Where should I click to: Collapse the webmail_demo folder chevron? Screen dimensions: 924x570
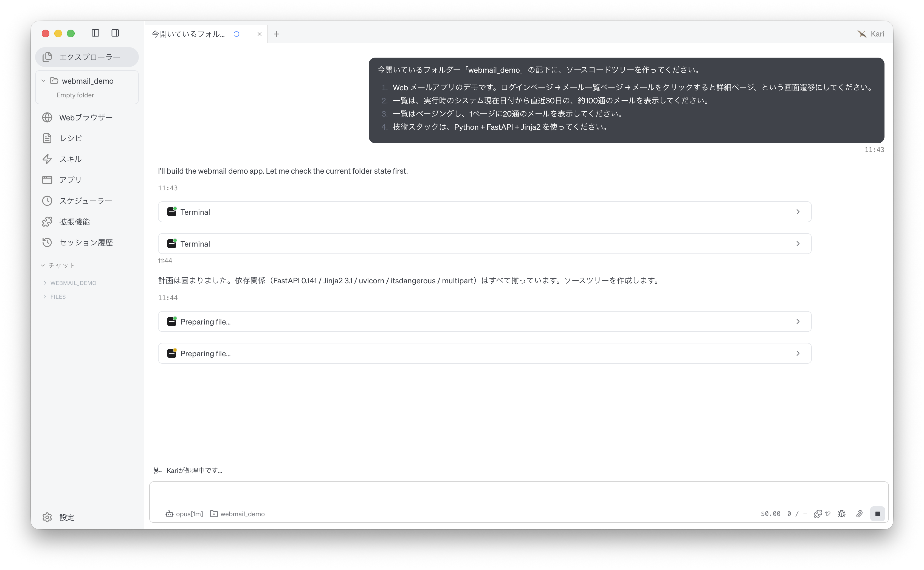coord(43,81)
